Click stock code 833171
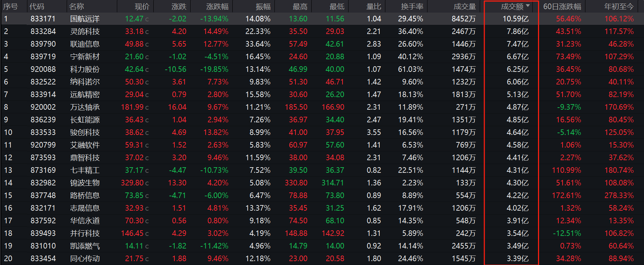The width and height of the screenshot is (644, 265). [x=43, y=19]
